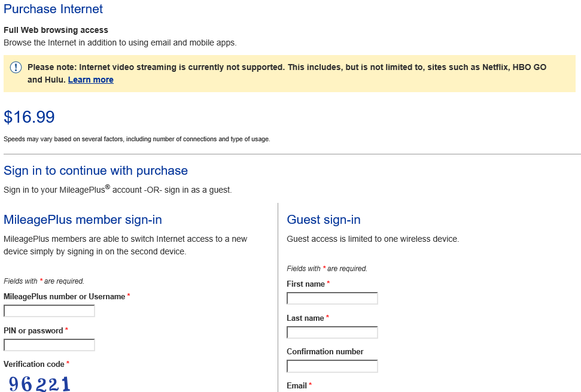Focus the Confirmation number input field
This screenshot has height=392, width=581.
tap(332, 366)
